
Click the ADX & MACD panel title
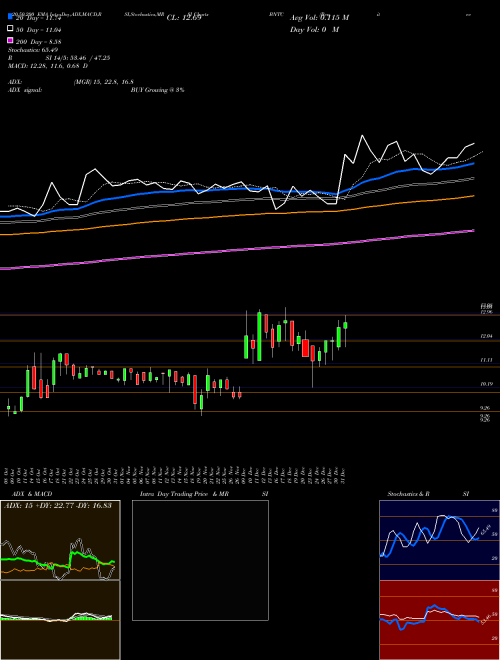coord(32,494)
